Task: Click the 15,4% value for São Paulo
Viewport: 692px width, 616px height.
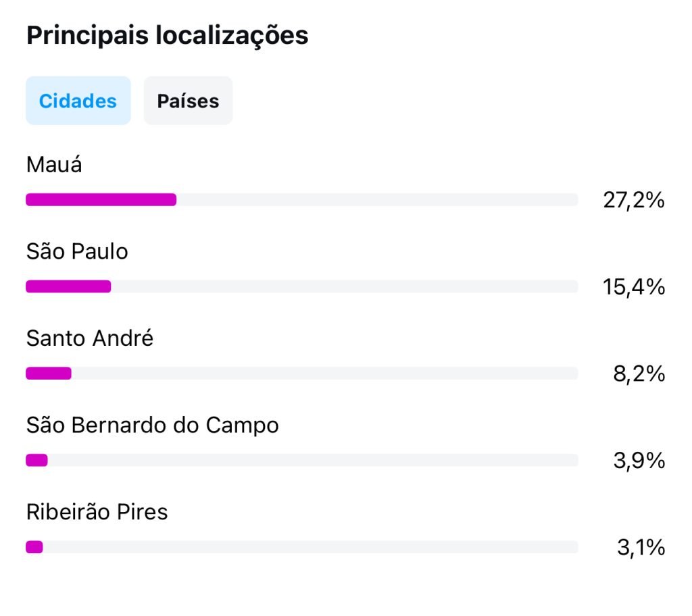Action: coord(634,287)
